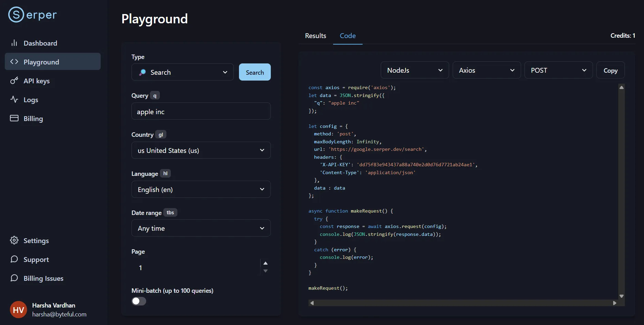Screen dimensions: 644x325
Task: Click the Playground page heading
Action: [x=154, y=19]
